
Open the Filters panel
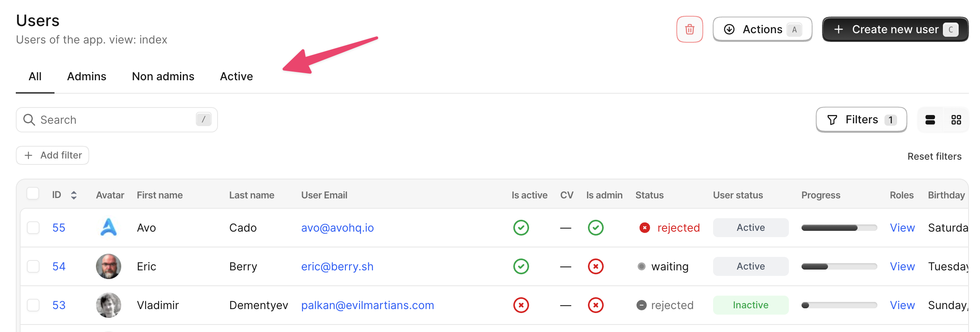click(x=861, y=120)
